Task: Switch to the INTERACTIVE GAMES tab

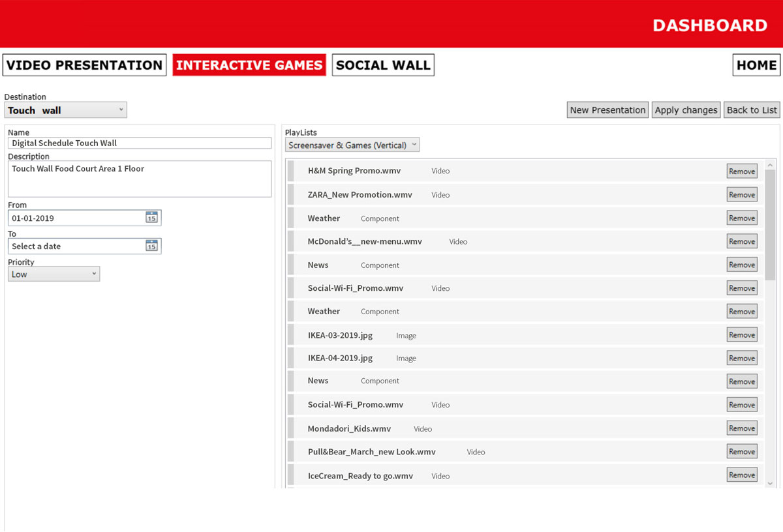Action: 249,65
